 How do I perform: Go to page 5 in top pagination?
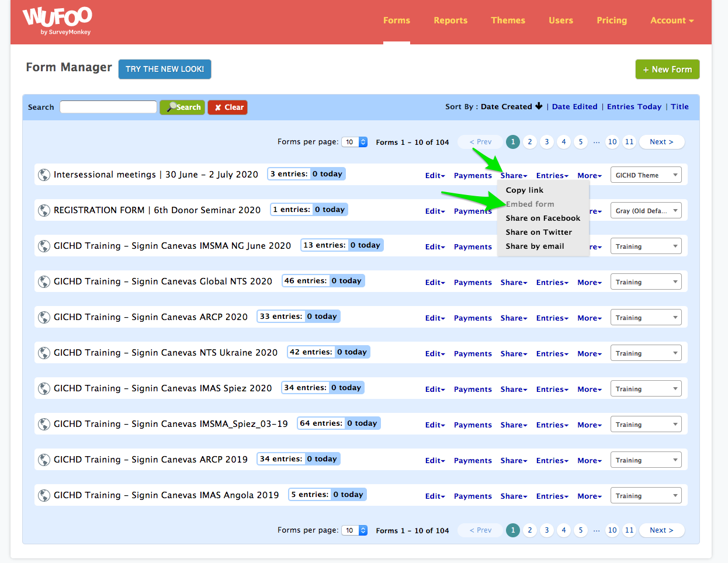[x=580, y=142]
